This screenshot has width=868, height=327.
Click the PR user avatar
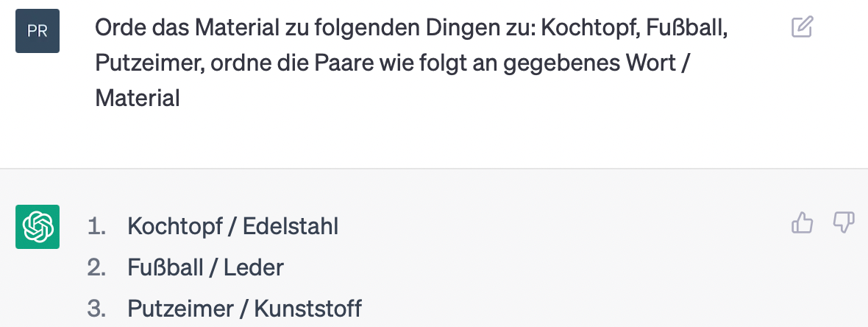(x=37, y=31)
